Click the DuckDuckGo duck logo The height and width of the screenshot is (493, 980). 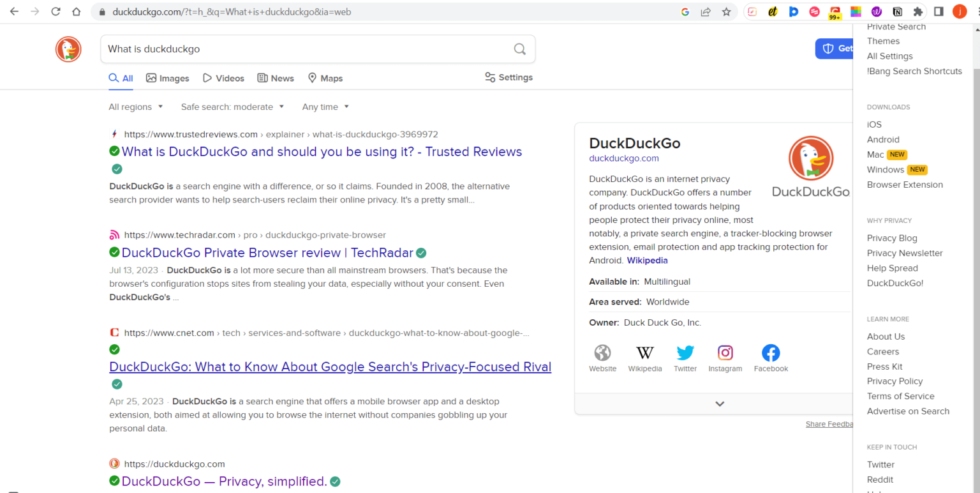pyautogui.click(x=68, y=49)
